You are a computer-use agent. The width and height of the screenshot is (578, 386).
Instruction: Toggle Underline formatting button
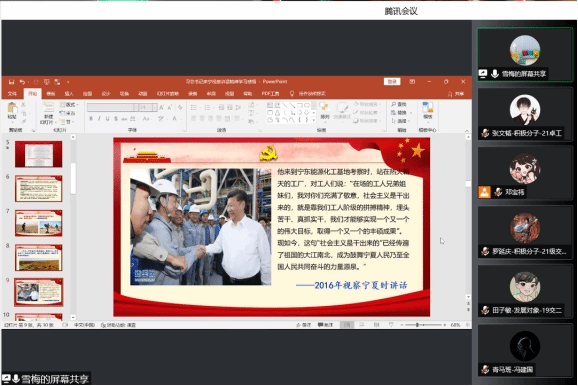pyautogui.click(x=107, y=119)
